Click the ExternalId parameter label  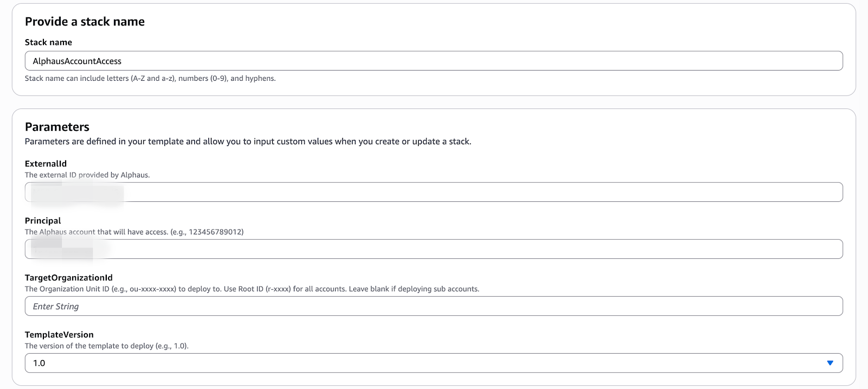click(x=46, y=163)
